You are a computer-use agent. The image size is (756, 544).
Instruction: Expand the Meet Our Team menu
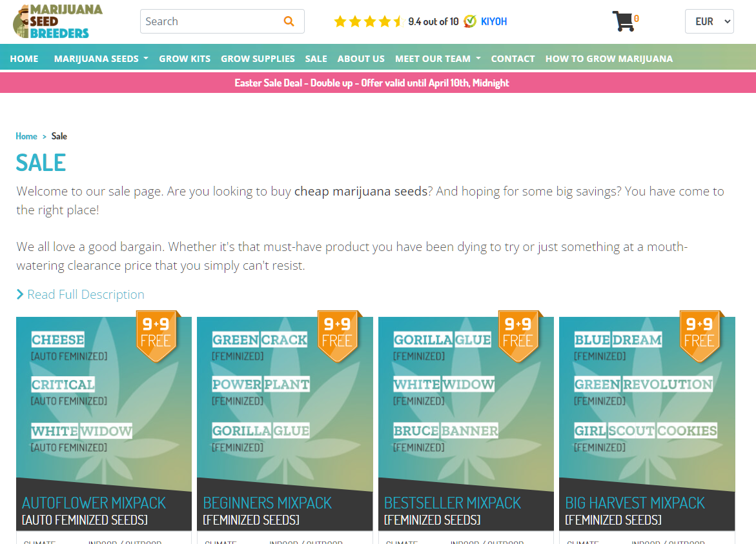point(438,59)
